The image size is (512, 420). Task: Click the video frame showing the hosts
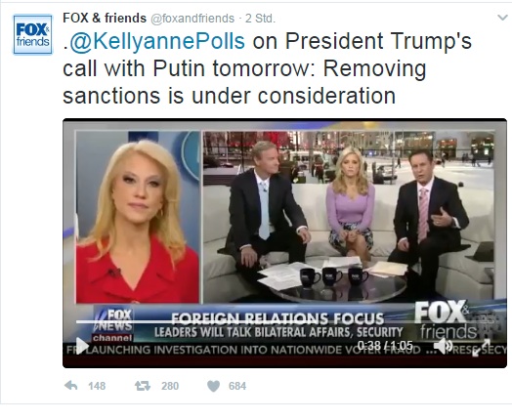(349, 217)
